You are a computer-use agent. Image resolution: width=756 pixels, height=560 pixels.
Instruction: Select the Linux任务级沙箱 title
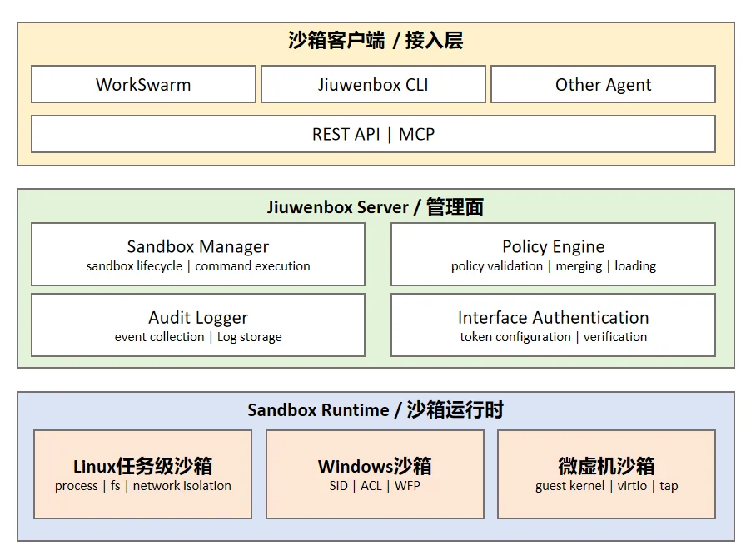pyautogui.click(x=142, y=467)
